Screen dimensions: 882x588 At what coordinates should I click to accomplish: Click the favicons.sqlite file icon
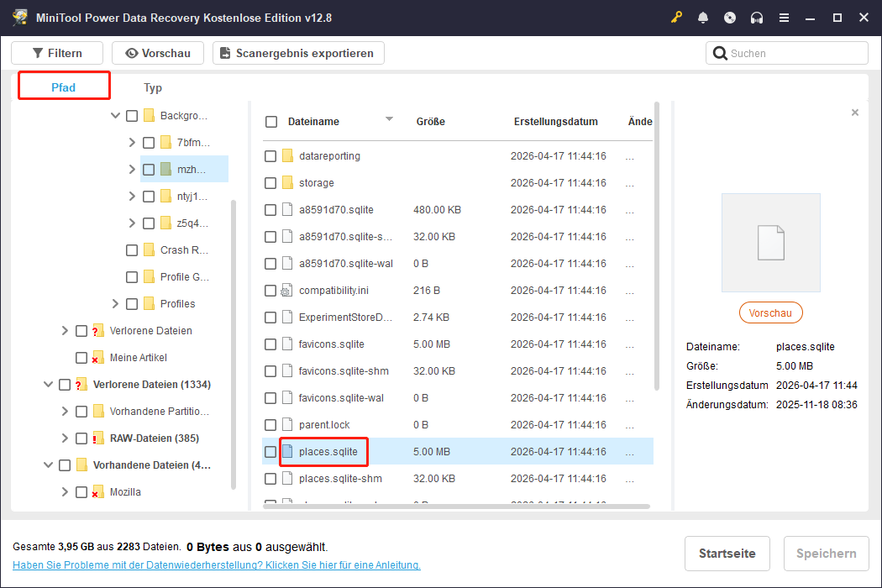coord(287,344)
